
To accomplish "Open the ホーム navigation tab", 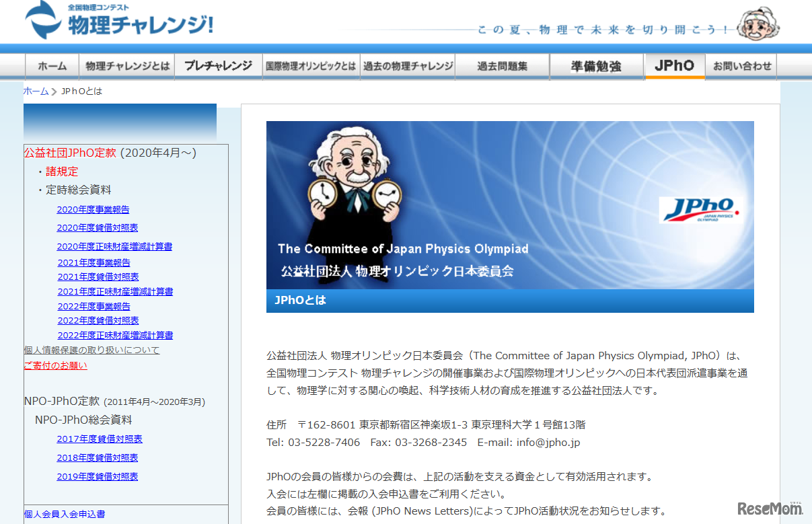I will [x=52, y=66].
